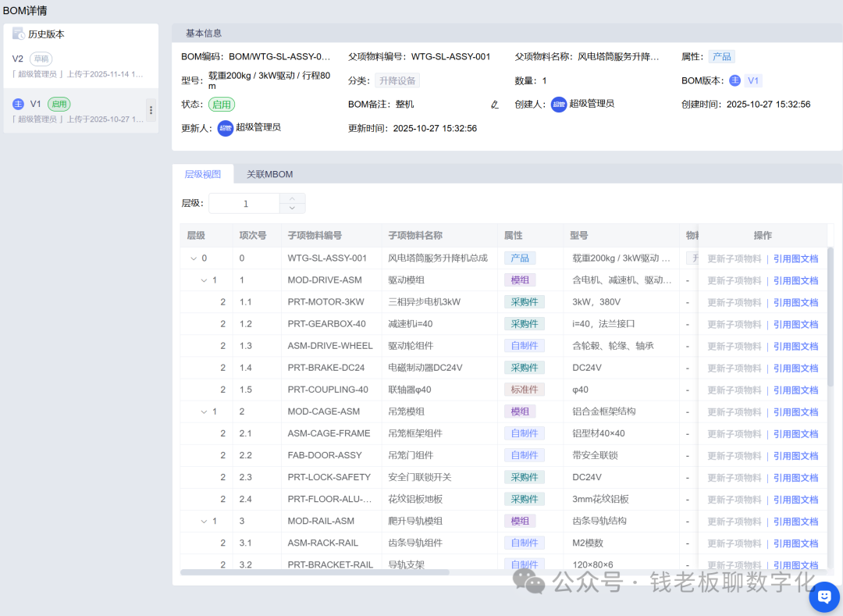This screenshot has height=616, width=843.
Task: Click 引用图文档 for MOD-DRIVE-ASM
Action: point(795,280)
